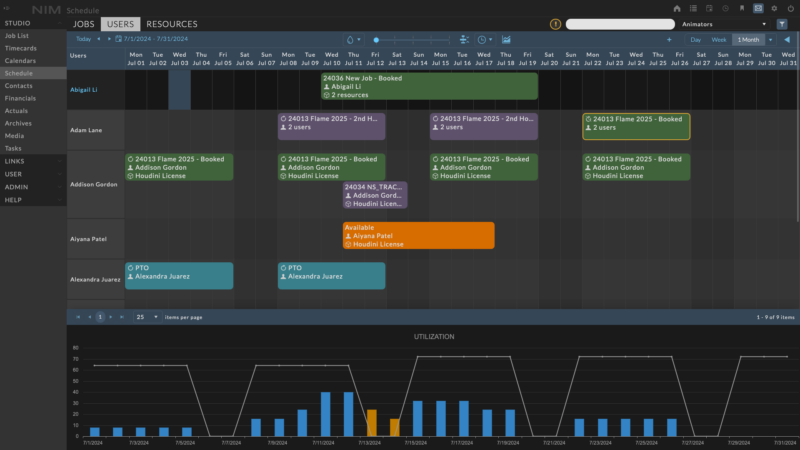Select the orange Available Aiyana Patel event
This screenshot has width=800, height=450.
click(x=418, y=235)
